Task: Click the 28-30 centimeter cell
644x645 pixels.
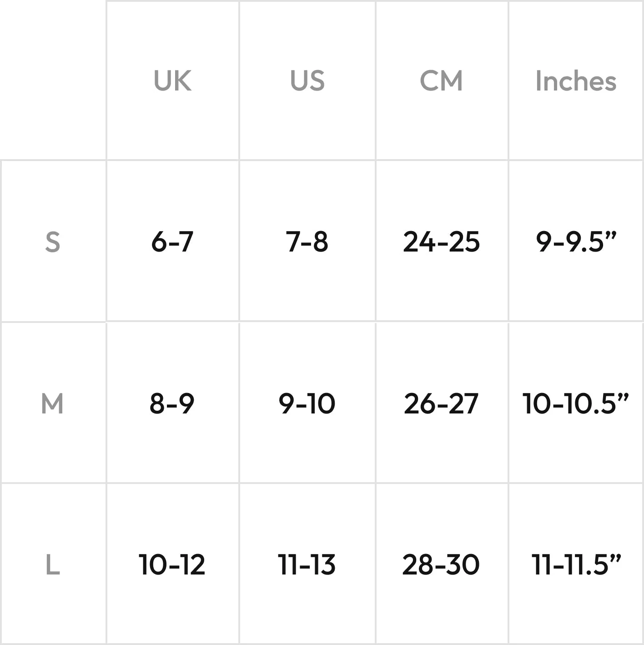Action: (441, 565)
